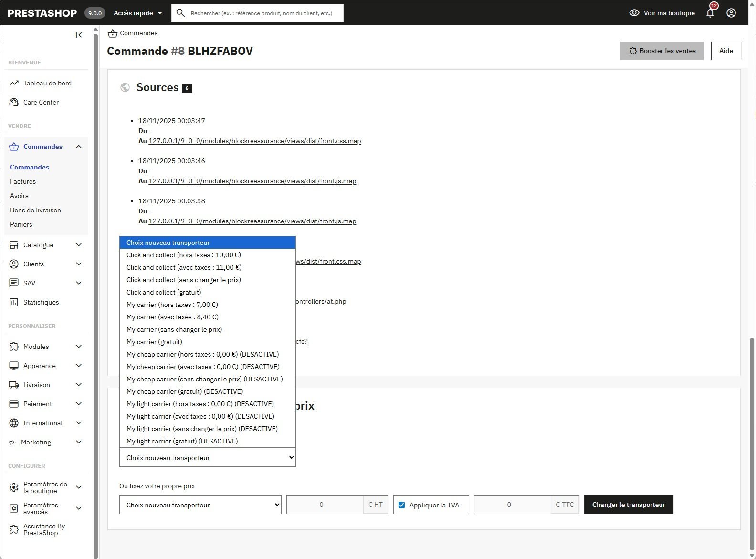Expand the Modules menu chevron
The height and width of the screenshot is (559, 756).
click(x=79, y=347)
